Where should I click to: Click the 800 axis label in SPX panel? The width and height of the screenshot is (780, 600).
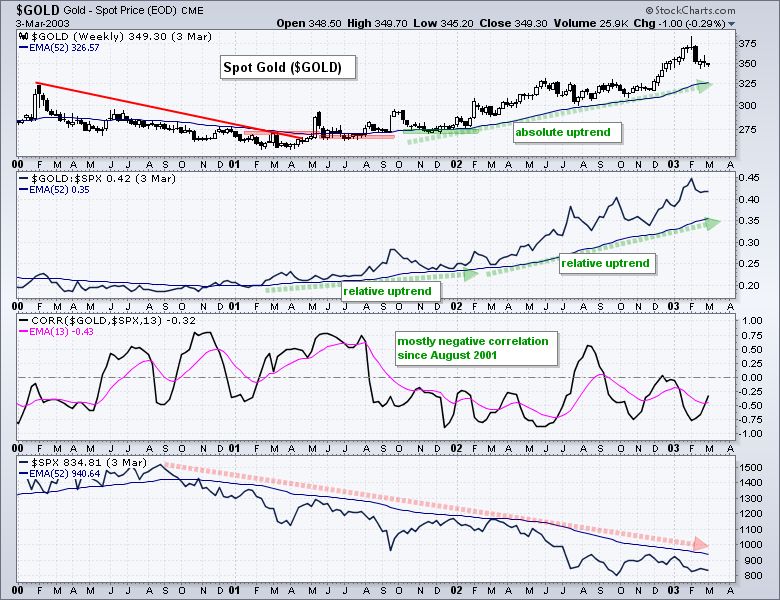(x=754, y=576)
